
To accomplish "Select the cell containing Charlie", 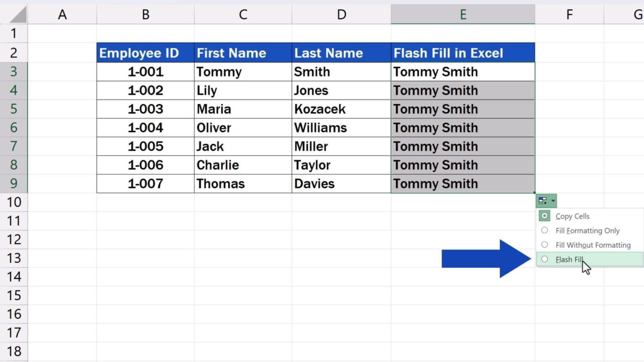I will point(243,165).
